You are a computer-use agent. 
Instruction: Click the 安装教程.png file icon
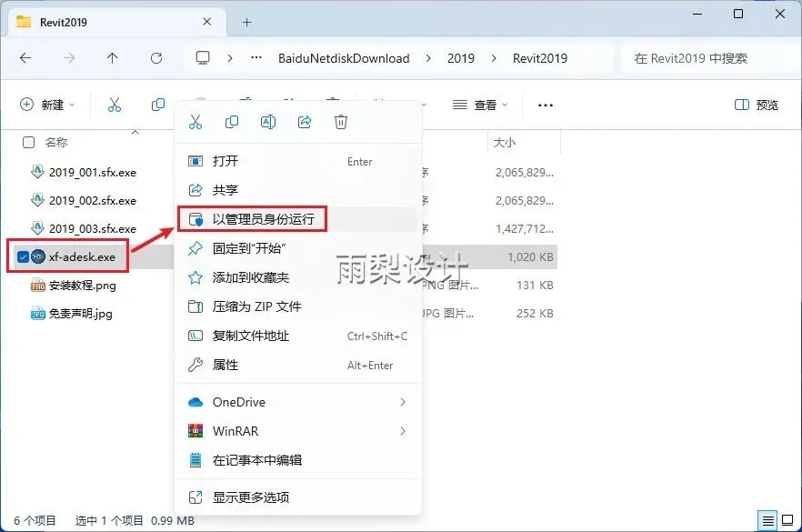tap(38, 286)
